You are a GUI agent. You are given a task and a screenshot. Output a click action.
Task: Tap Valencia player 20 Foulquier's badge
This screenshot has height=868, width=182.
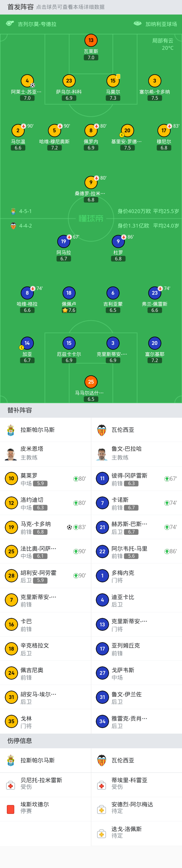pyautogui.click(x=154, y=343)
